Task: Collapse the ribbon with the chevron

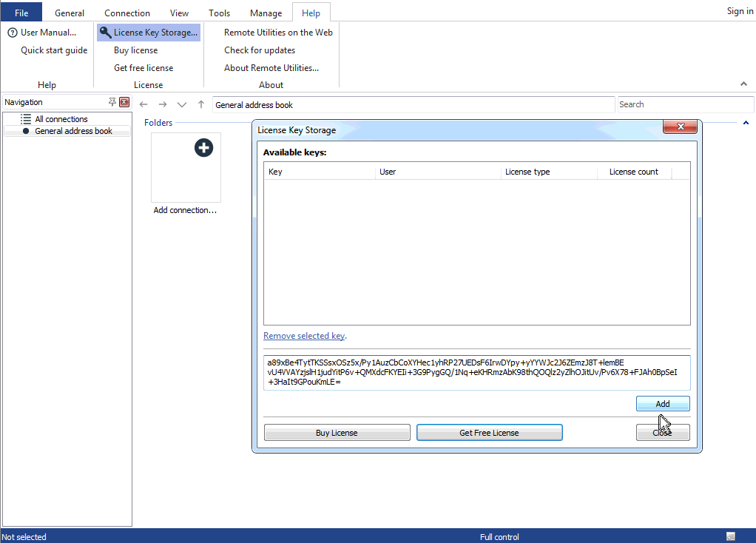Action: coord(743,84)
